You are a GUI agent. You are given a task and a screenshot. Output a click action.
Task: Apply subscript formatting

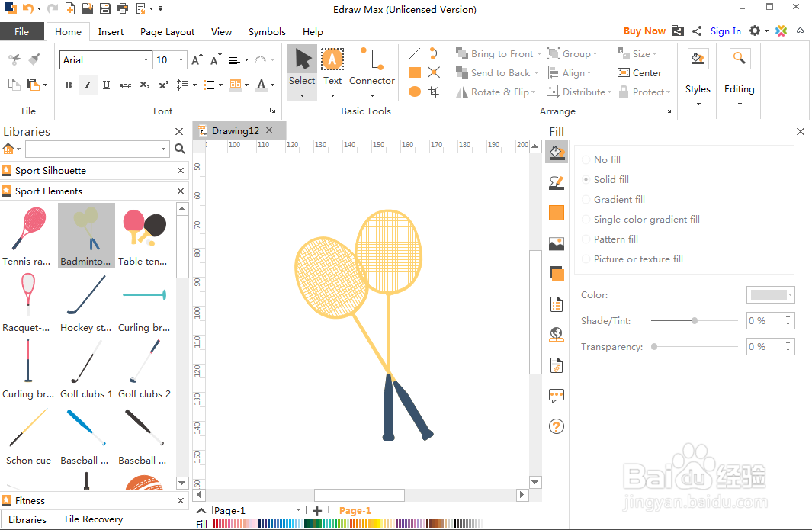(145, 85)
